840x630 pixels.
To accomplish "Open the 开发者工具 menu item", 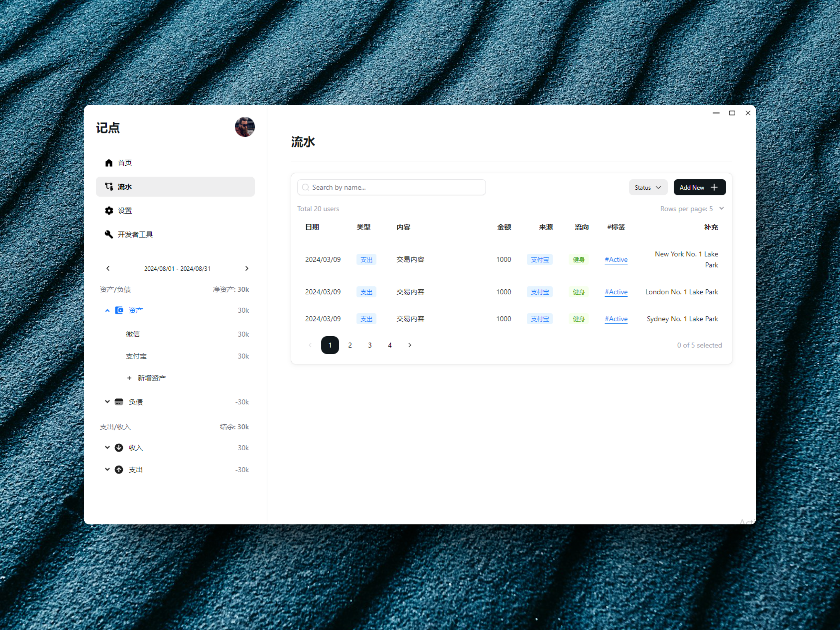I will point(175,234).
